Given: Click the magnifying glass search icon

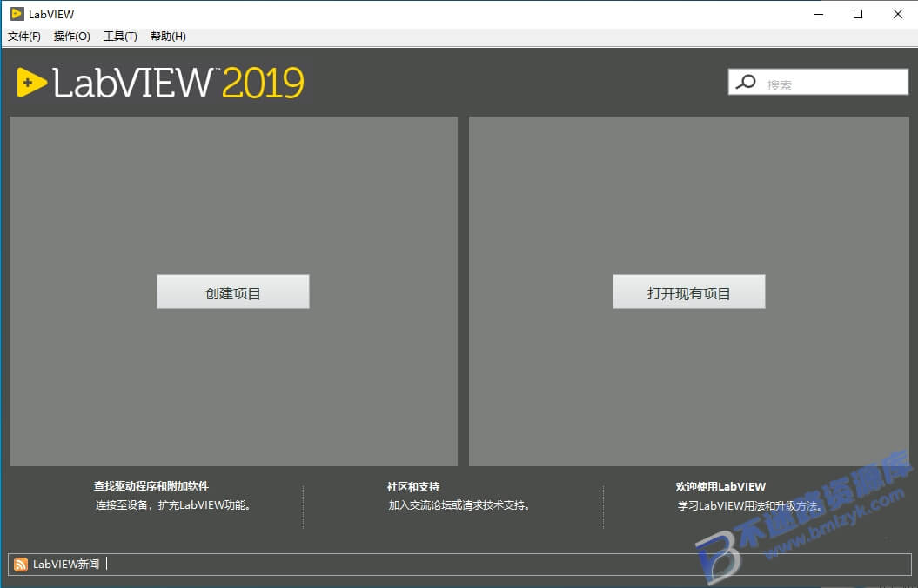Looking at the screenshot, I should (746, 82).
